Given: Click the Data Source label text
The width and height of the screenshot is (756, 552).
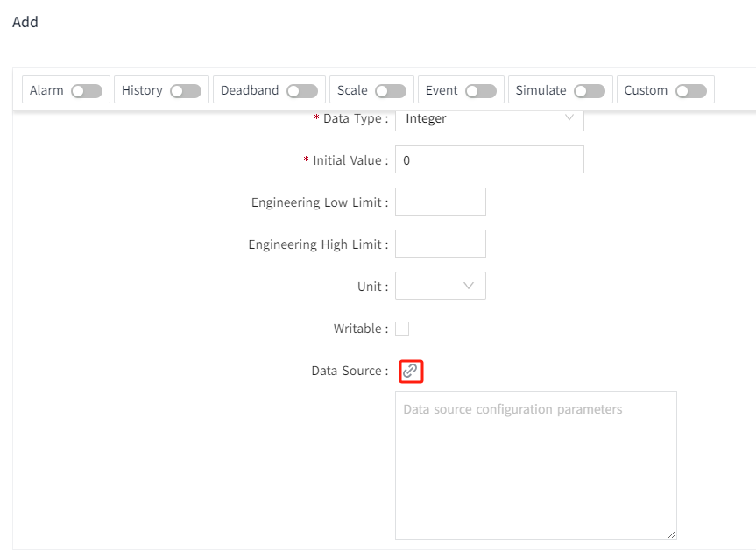Looking at the screenshot, I should pos(349,372).
